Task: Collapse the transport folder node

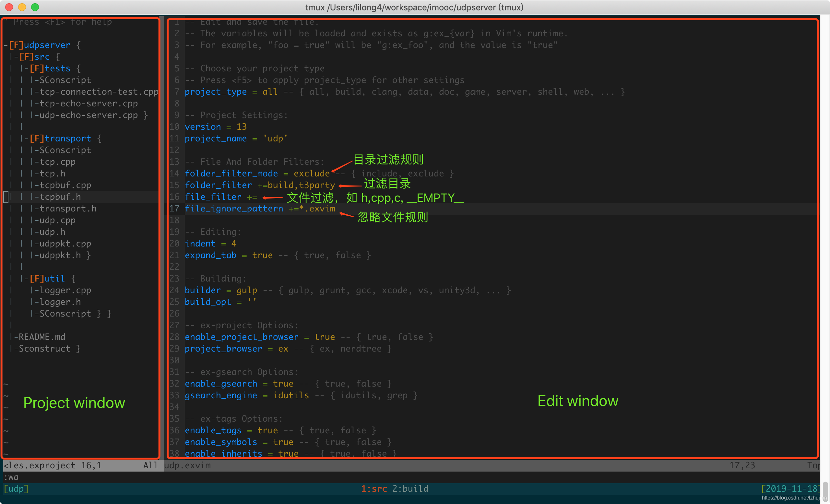Action: point(67,138)
